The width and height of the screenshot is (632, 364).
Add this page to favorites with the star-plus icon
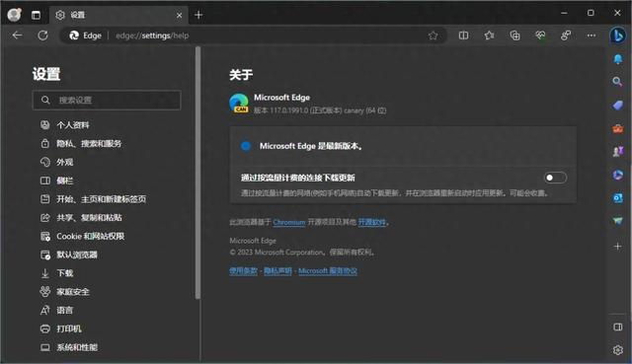(x=433, y=36)
